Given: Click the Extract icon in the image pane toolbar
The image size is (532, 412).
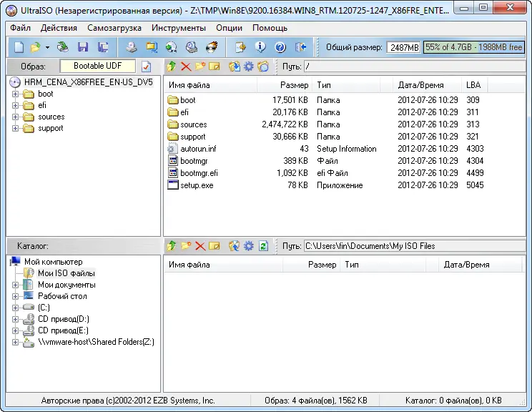Looking at the screenshot, I should point(234,67).
